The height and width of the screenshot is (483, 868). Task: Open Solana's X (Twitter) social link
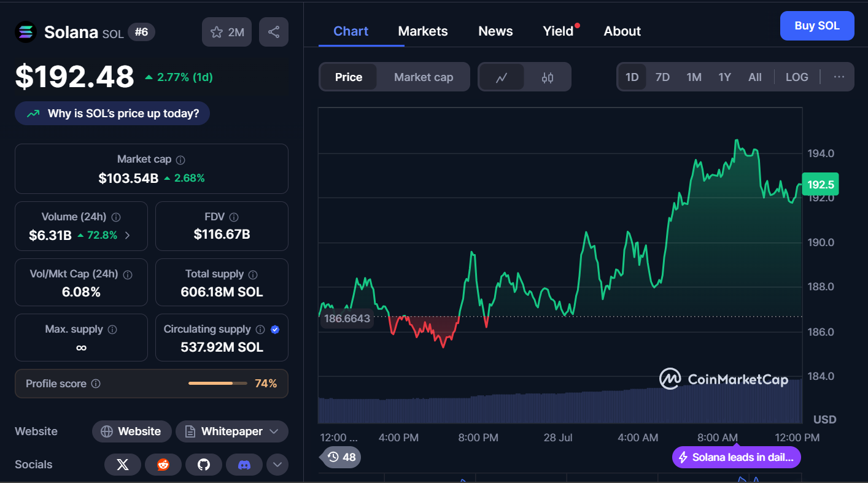coord(123,465)
